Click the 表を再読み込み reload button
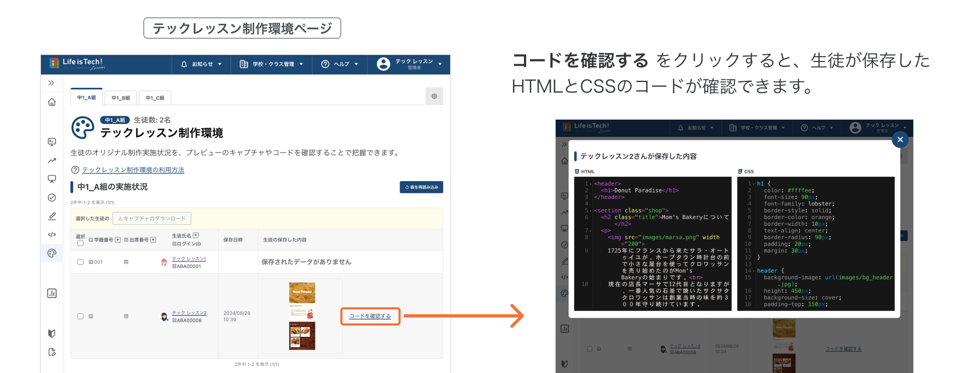 422,187
